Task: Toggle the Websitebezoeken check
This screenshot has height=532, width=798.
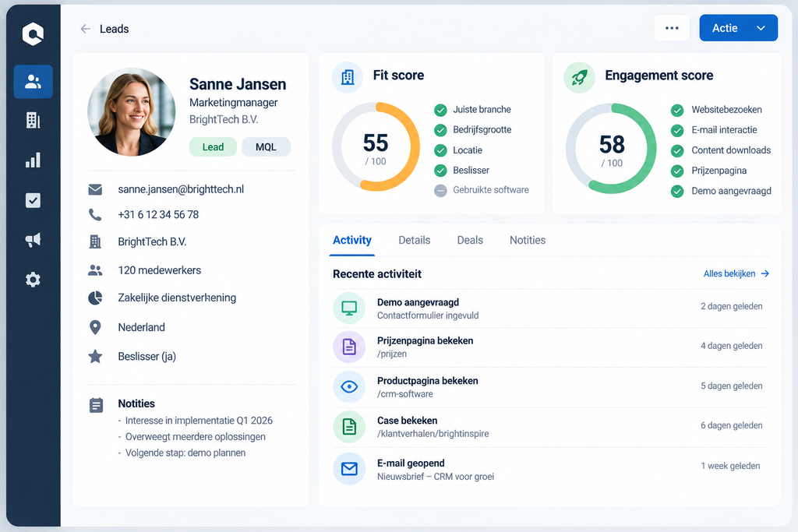Action: tap(677, 110)
